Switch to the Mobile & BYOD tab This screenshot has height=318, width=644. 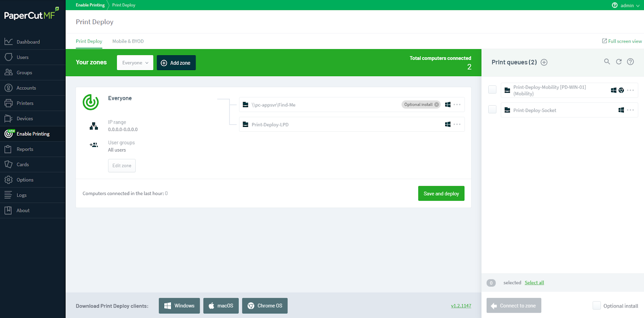pyautogui.click(x=128, y=41)
